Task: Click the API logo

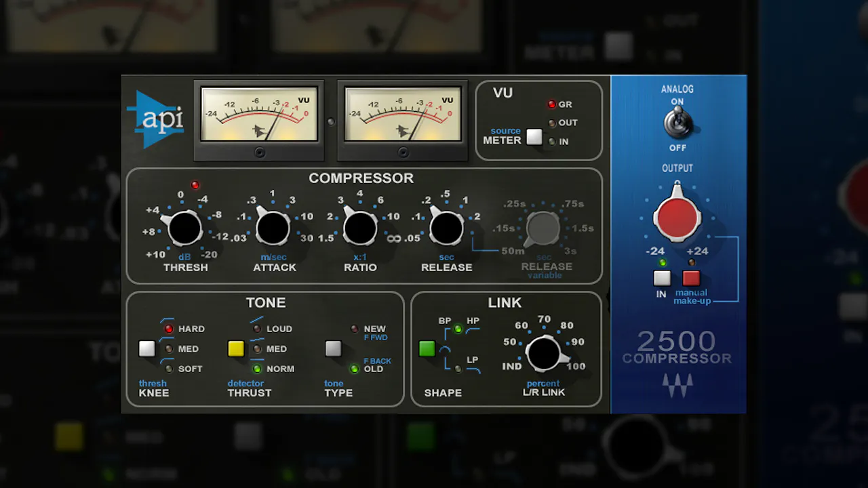Action: click(x=155, y=121)
